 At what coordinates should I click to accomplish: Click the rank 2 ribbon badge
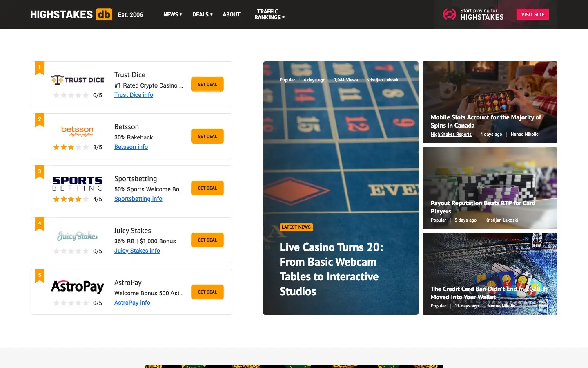[x=40, y=120]
